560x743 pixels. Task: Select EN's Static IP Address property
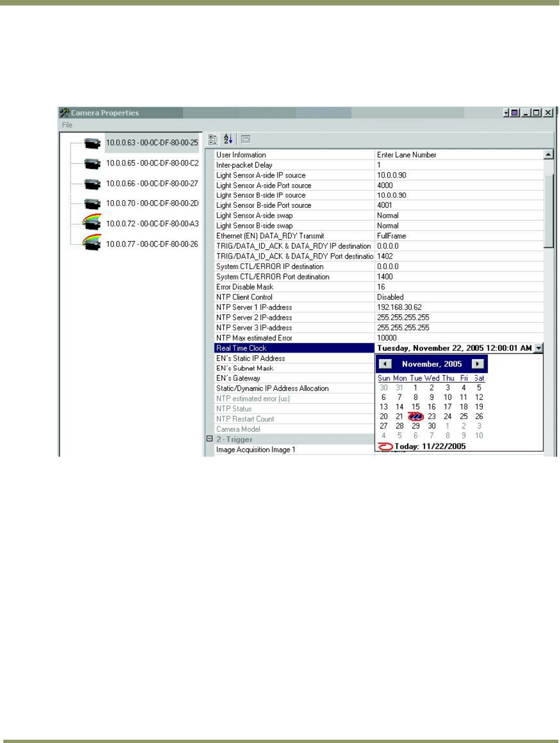pyautogui.click(x=294, y=359)
